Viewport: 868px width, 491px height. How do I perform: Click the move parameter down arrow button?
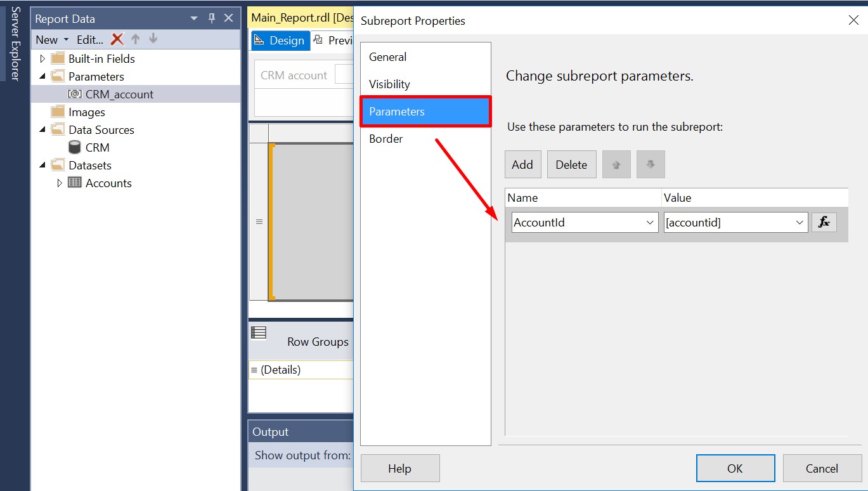tap(651, 164)
